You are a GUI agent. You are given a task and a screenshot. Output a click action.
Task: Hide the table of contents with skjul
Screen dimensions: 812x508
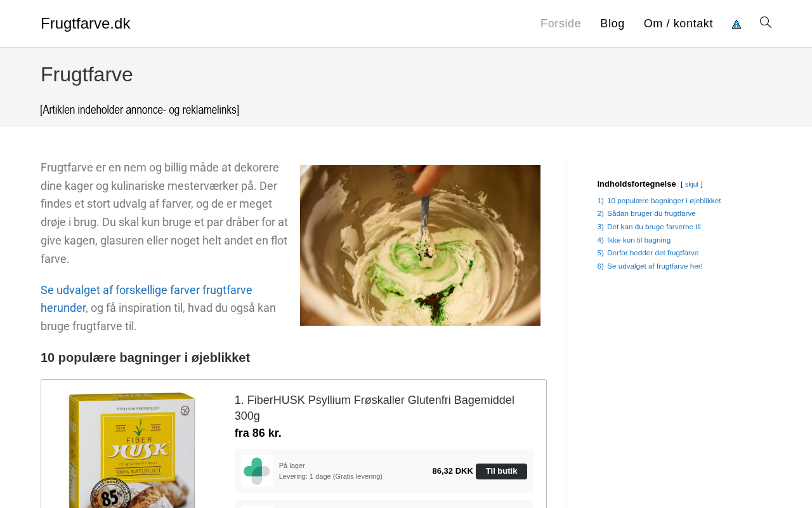coord(691,185)
